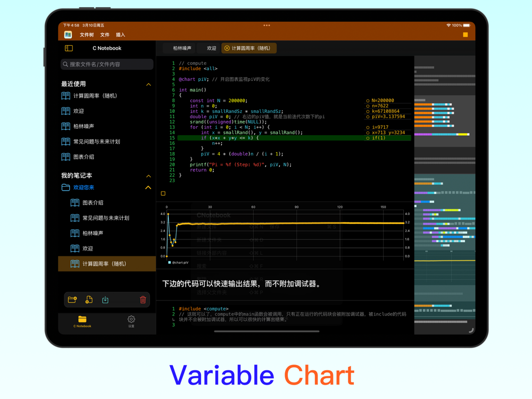This screenshot has width=532, height=399.
Task: Click notebook icon for 柏林噪声 in recent list
Action: click(x=66, y=126)
